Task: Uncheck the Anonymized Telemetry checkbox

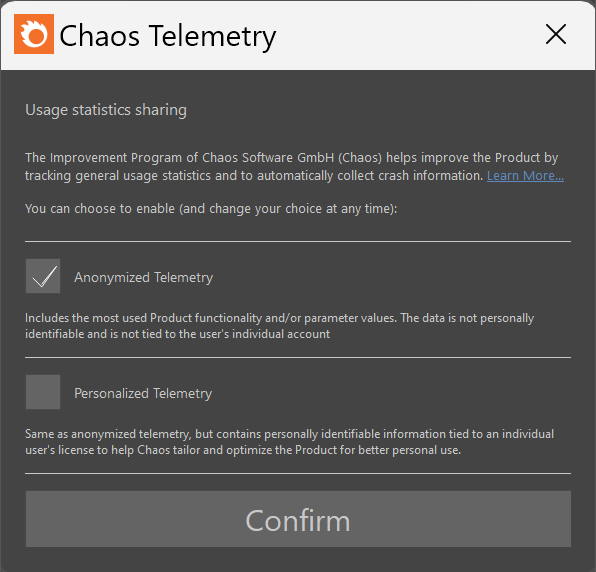Action: 43,276
